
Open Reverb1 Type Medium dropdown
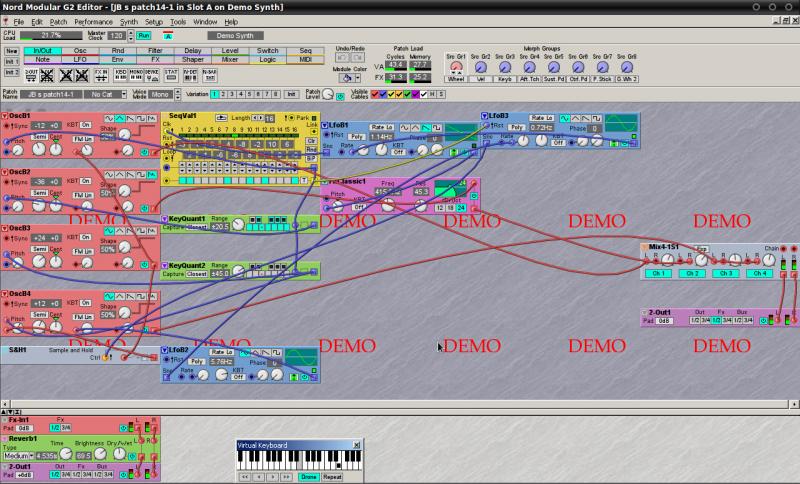(x=18, y=455)
